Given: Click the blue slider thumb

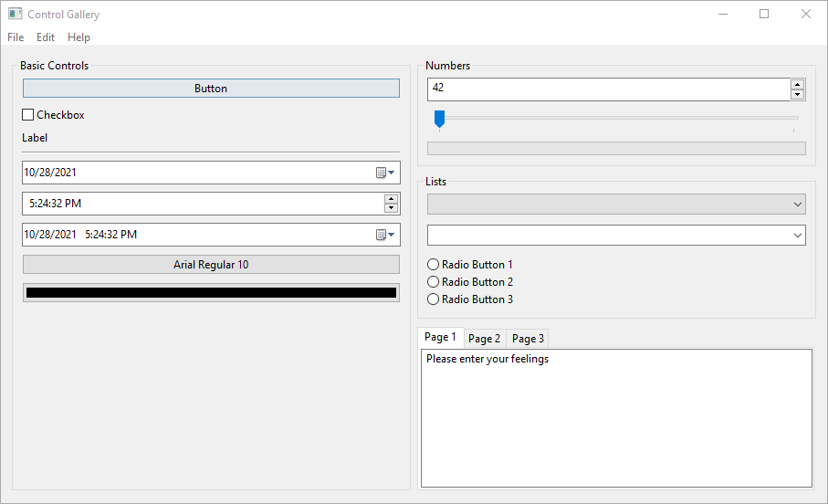Looking at the screenshot, I should pos(439,119).
